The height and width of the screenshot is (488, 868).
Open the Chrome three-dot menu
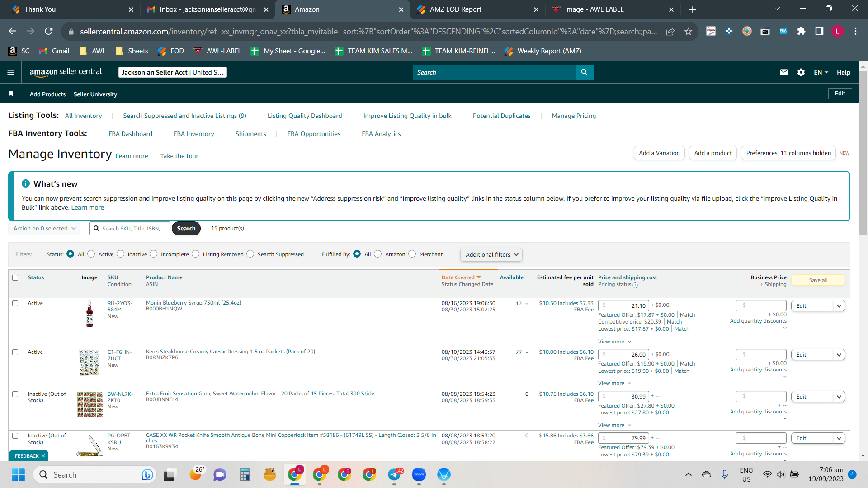click(x=855, y=31)
